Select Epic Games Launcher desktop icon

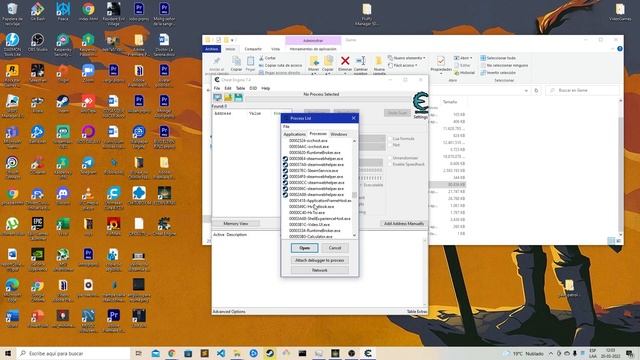click(x=38, y=228)
